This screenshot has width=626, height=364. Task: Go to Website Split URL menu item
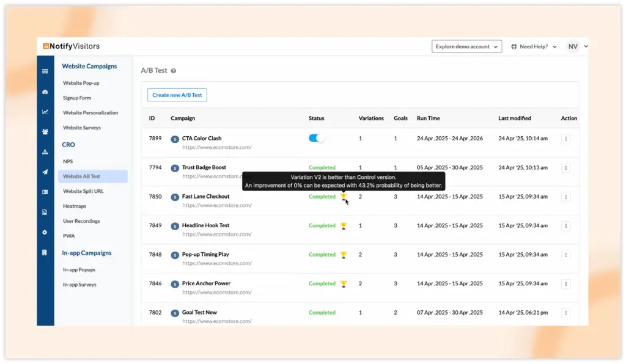pyautogui.click(x=83, y=191)
